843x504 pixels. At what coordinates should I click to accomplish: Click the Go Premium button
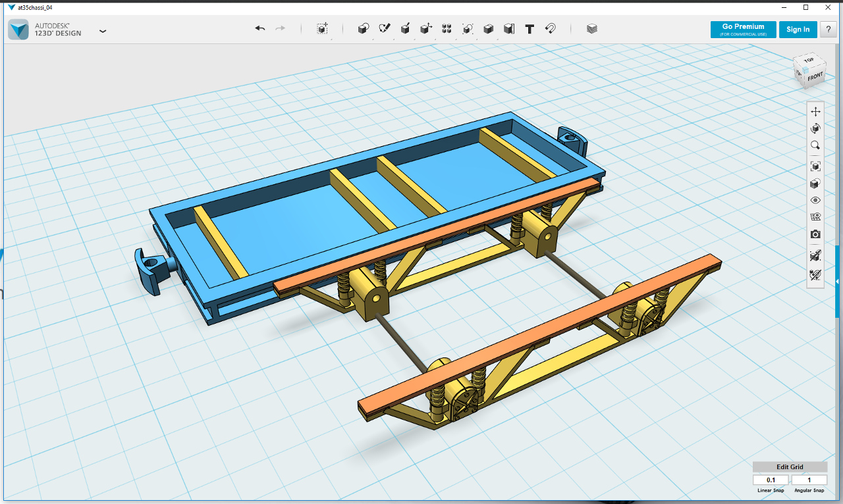click(x=743, y=30)
